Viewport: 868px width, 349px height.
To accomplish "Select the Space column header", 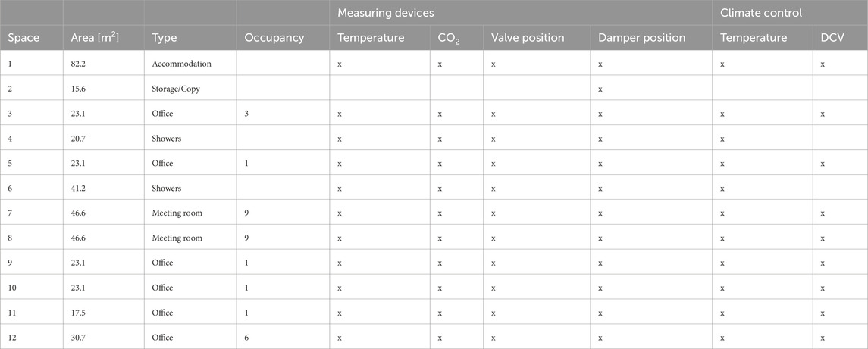I will pyautogui.click(x=24, y=38).
